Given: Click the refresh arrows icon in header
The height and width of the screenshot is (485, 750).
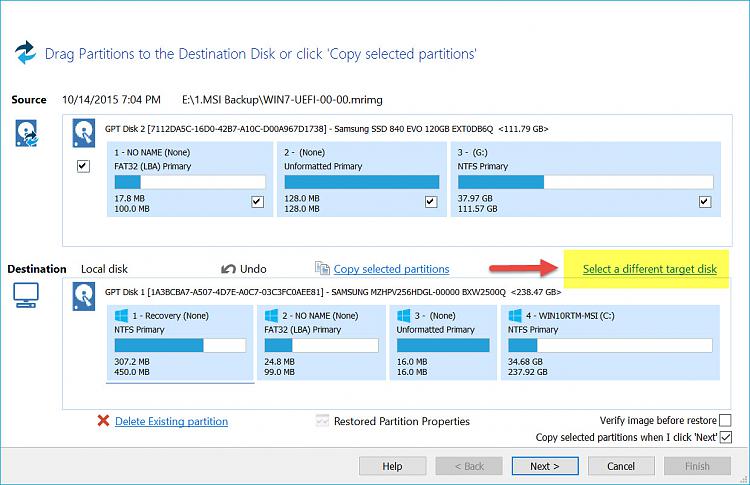Looking at the screenshot, I should tap(26, 52).
